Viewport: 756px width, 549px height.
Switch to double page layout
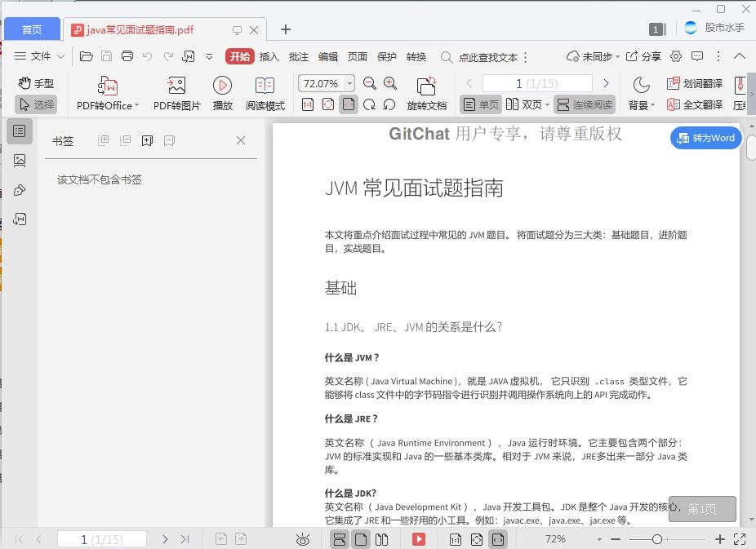(524, 104)
